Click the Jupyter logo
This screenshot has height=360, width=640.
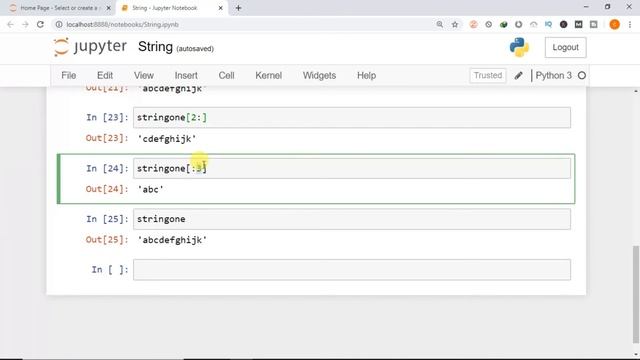[x=90, y=47]
